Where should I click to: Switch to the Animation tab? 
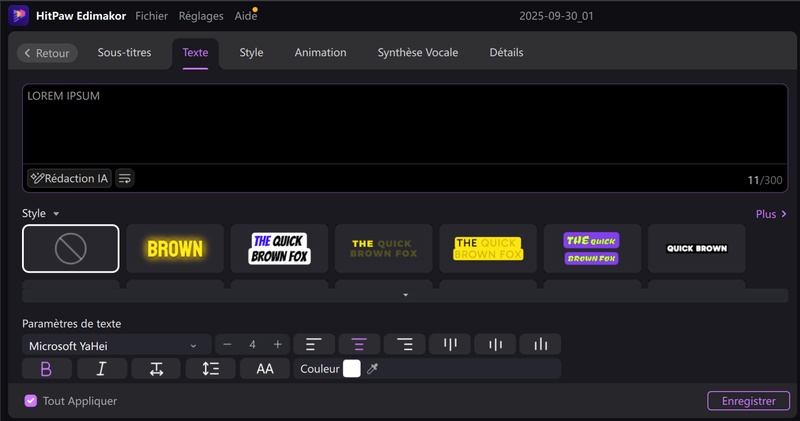(x=320, y=53)
